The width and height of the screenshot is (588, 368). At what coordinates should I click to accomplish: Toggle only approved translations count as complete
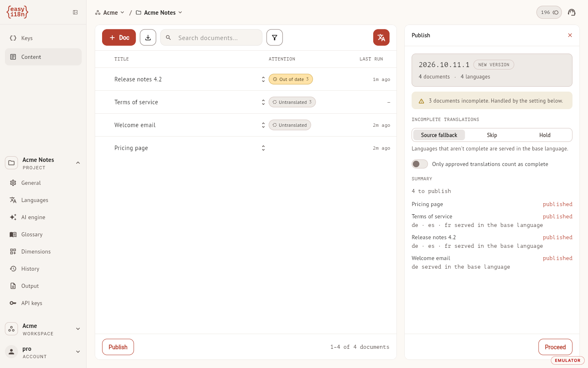(420, 164)
